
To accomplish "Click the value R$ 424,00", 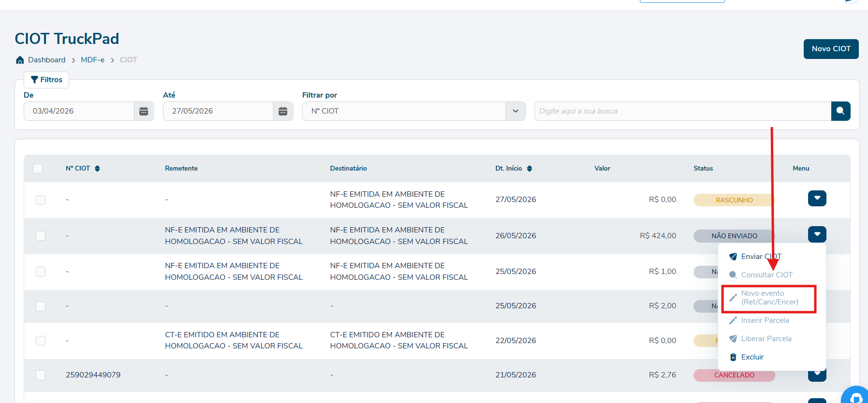I will pyautogui.click(x=658, y=236).
